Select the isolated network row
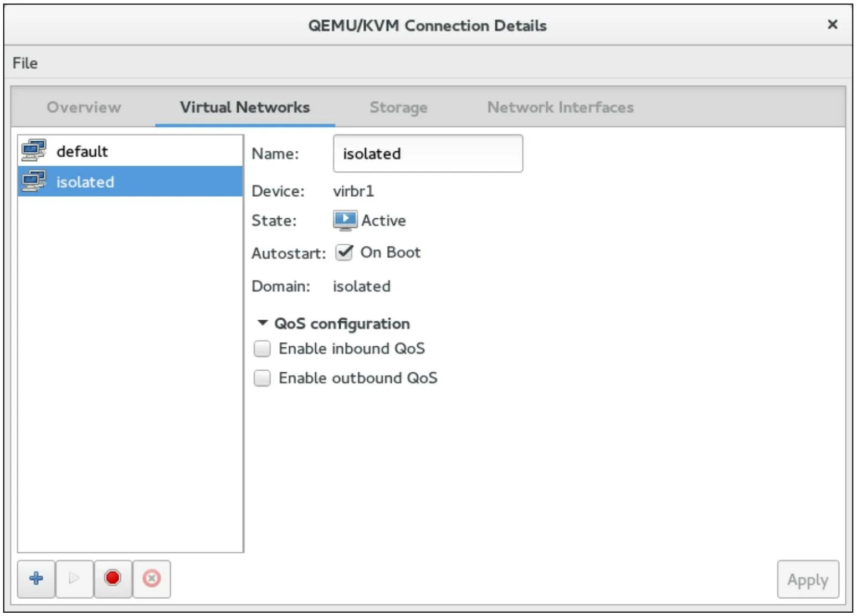 (x=130, y=181)
